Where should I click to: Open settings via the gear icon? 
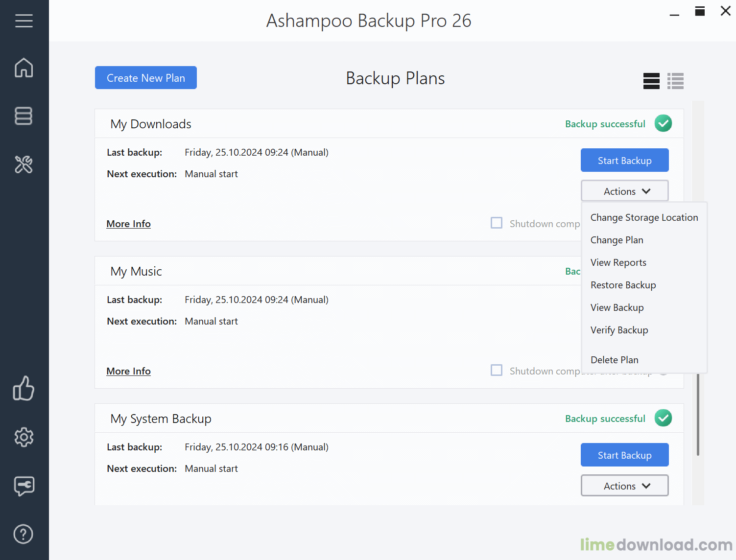(x=24, y=437)
